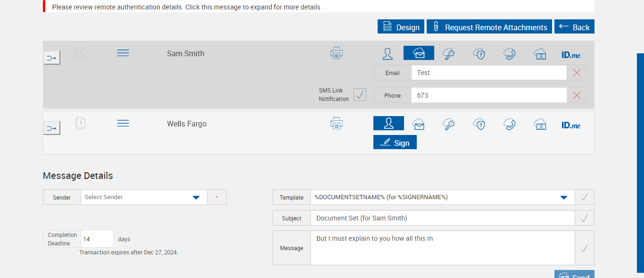The image size is (644, 278).
Task: Expand the remote authentication details message
Action: point(186,7)
